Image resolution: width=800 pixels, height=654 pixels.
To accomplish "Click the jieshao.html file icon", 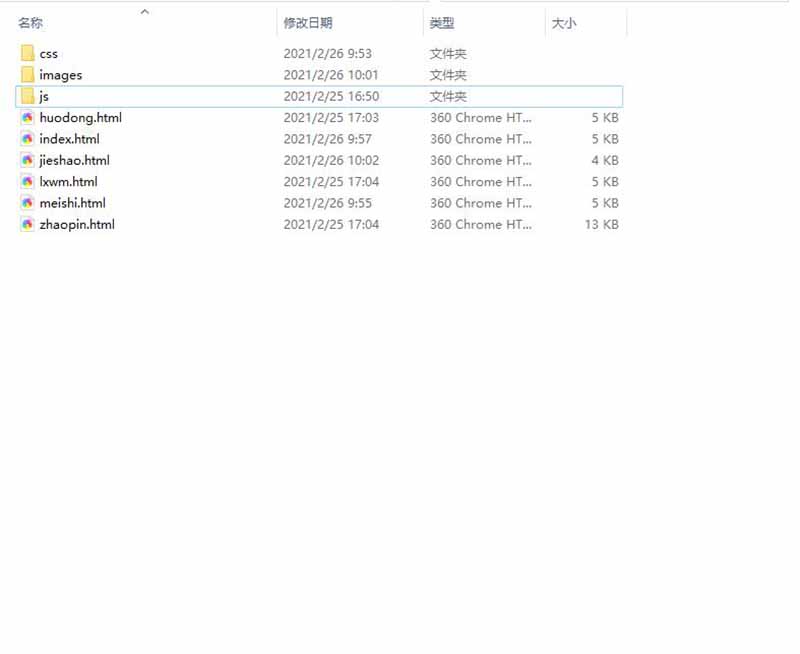I will click(x=27, y=160).
